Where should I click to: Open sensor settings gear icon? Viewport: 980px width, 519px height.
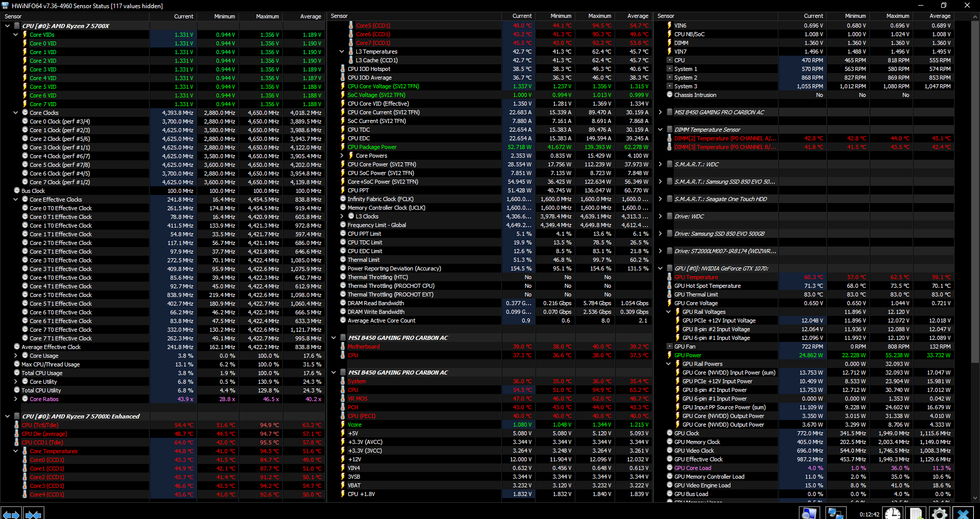tap(940, 513)
